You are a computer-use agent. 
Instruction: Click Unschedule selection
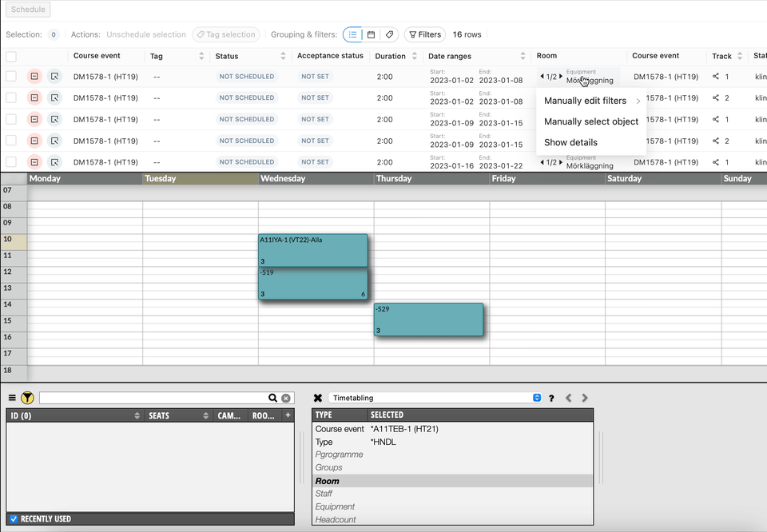(146, 34)
